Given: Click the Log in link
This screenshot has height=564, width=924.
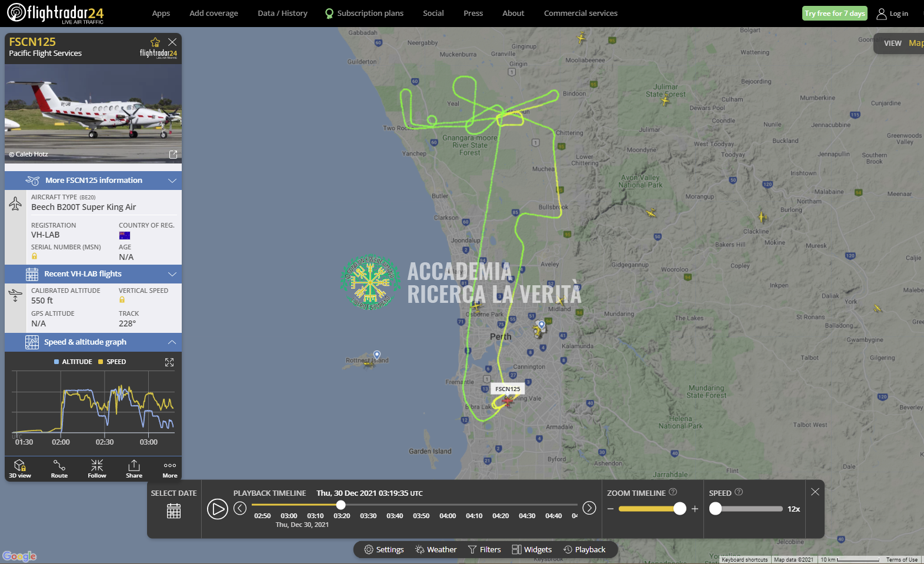Looking at the screenshot, I should point(892,14).
